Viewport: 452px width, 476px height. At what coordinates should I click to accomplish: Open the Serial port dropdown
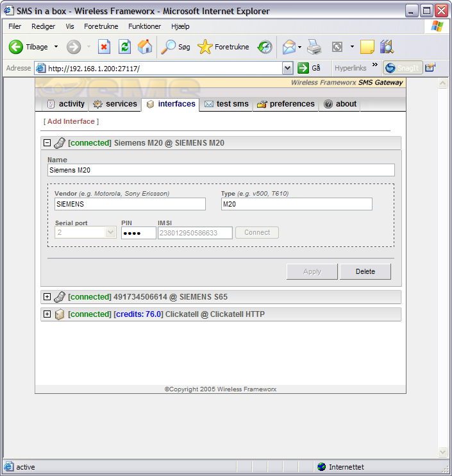point(110,232)
